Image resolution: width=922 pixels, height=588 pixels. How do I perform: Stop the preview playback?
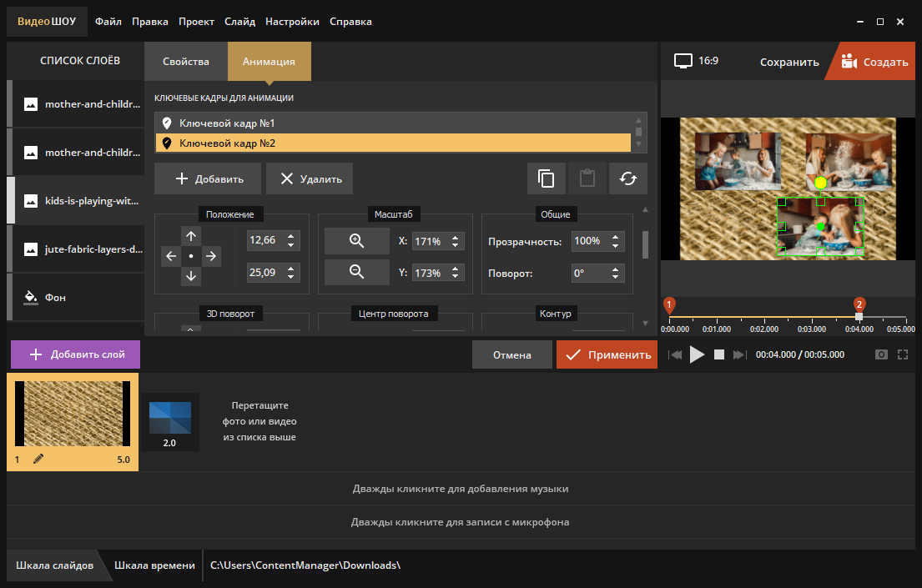click(x=718, y=354)
